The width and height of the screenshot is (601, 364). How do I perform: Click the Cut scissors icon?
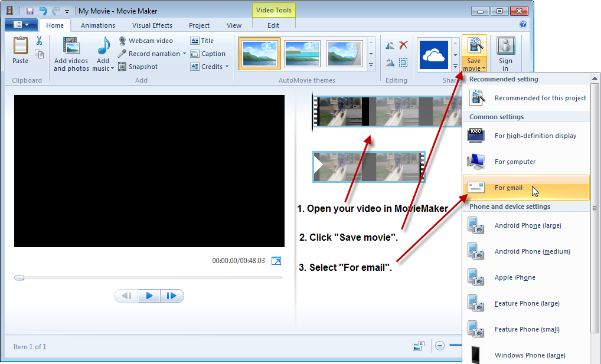(x=39, y=41)
